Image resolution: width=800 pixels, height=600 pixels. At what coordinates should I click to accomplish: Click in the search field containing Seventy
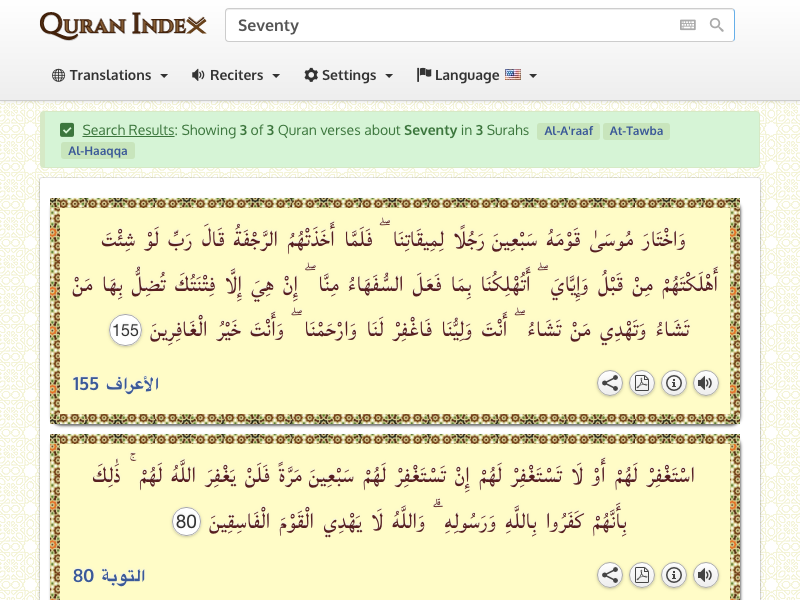pyautogui.click(x=450, y=25)
